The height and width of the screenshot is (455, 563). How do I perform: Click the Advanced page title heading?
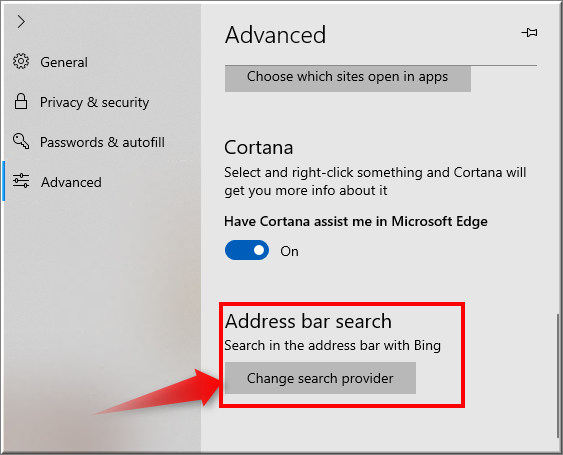tap(275, 35)
